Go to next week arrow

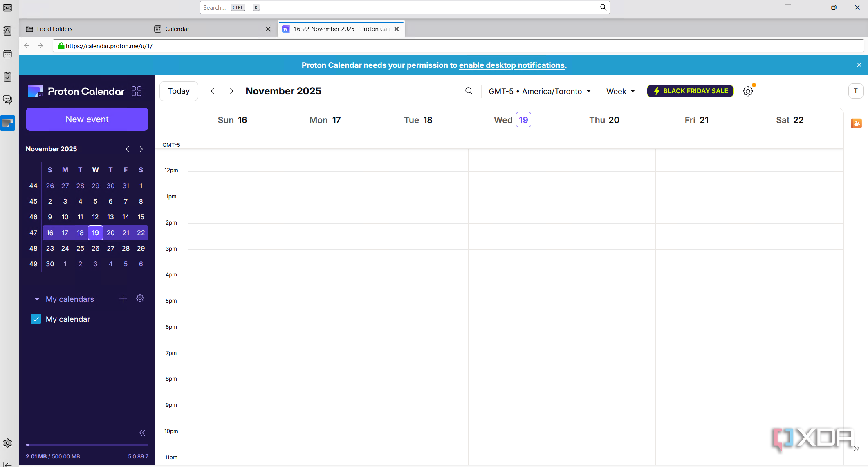point(231,91)
